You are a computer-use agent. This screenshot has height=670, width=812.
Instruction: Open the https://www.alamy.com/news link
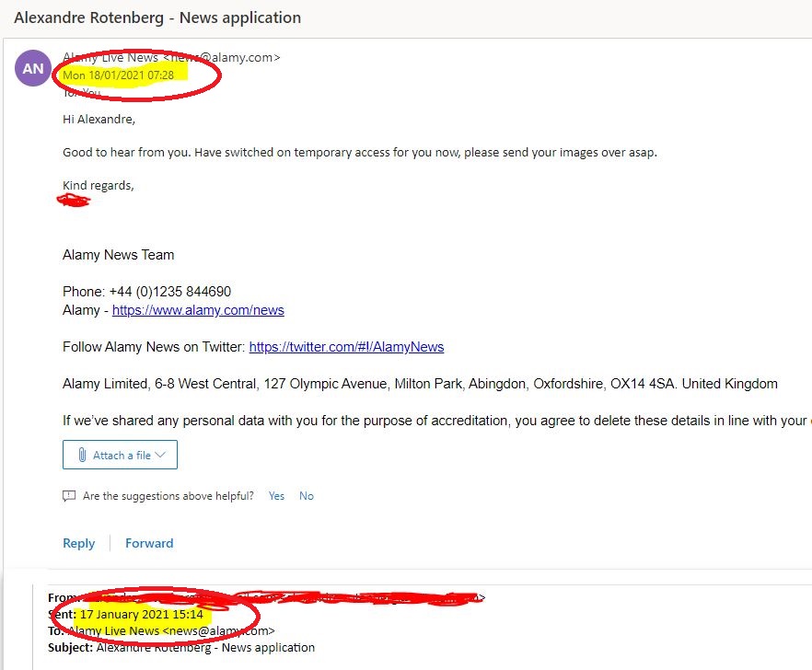coord(198,310)
